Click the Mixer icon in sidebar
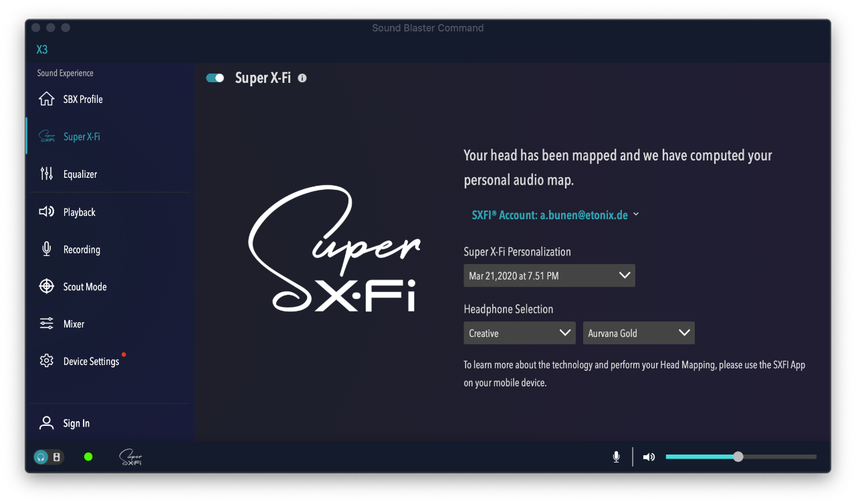The width and height of the screenshot is (856, 504). pyautogui.click(x=46, y=324)
